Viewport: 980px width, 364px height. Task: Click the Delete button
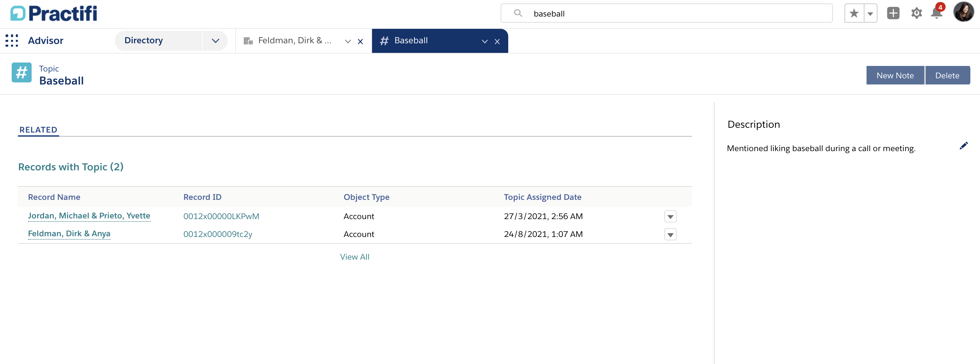[x=947, y=75]
